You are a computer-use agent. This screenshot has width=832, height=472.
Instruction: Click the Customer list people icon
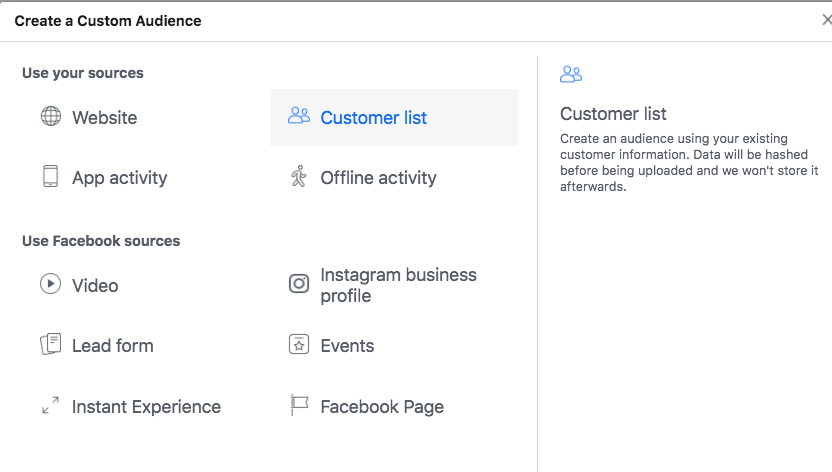pyautogui.click(x=299, y=116)
